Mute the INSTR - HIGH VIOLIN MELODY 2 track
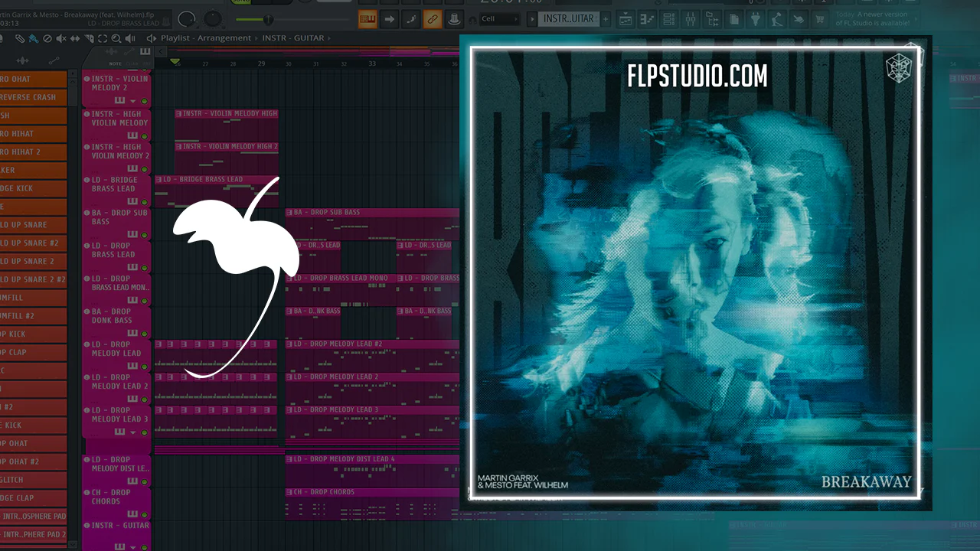 144,168
